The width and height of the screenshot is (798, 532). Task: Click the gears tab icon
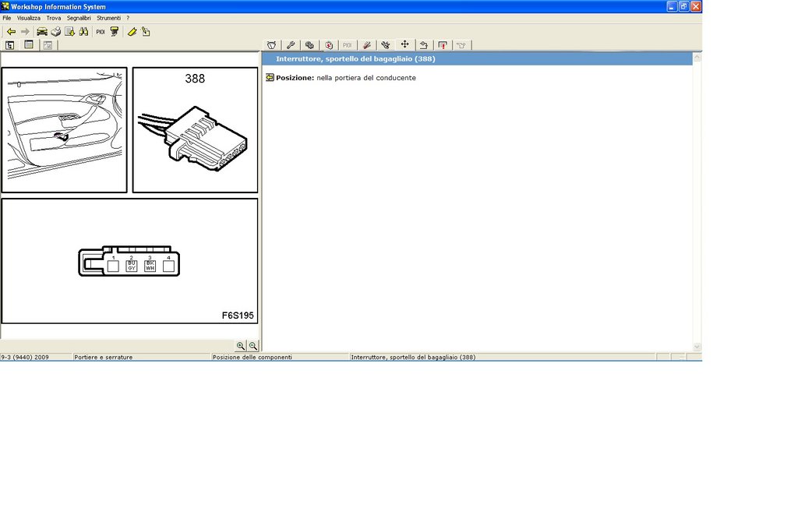tap(309, 45)
